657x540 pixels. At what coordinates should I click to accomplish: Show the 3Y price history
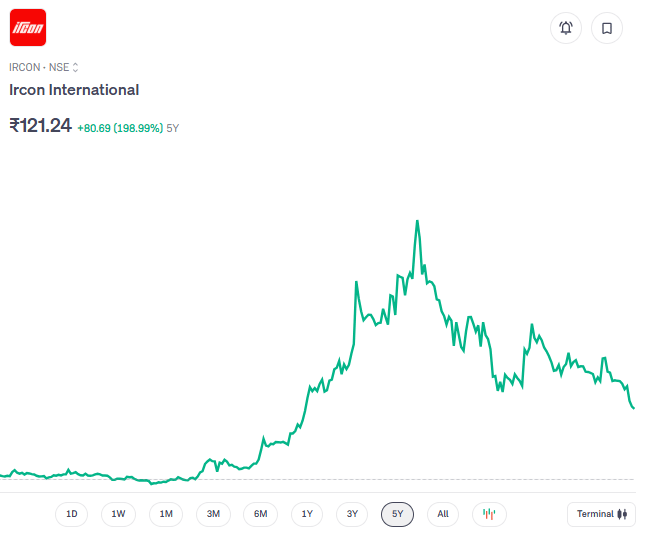coord(352,514)
